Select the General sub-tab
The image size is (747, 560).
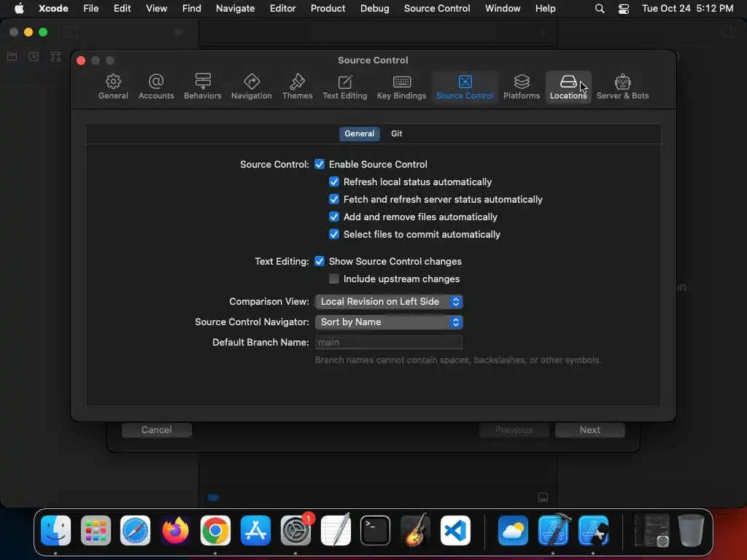pyautogui.click(x=359, y=134)
